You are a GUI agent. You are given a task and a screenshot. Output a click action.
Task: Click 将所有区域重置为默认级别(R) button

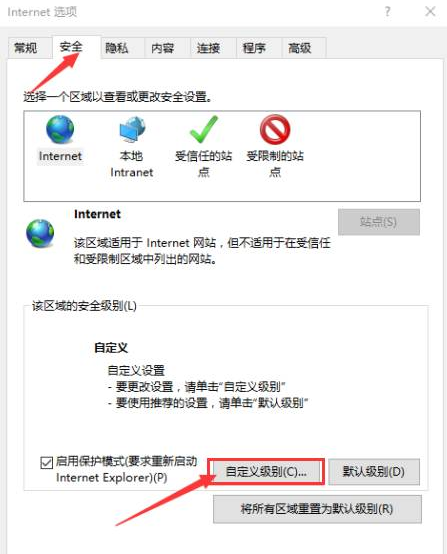point(317,509)
